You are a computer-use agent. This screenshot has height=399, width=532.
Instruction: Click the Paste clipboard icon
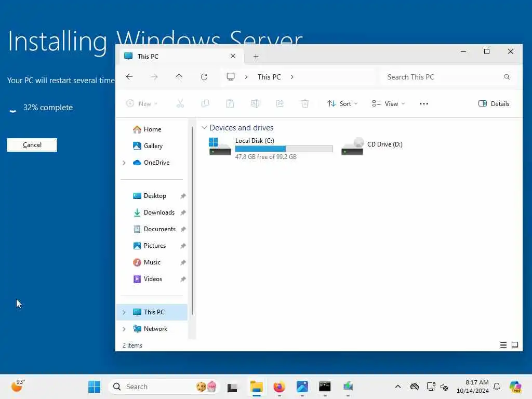[230, 103]
